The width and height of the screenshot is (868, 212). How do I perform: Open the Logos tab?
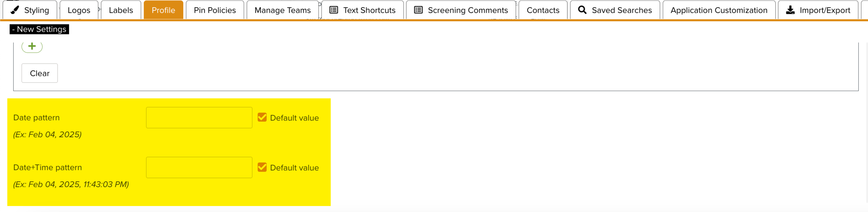[79, 10]
